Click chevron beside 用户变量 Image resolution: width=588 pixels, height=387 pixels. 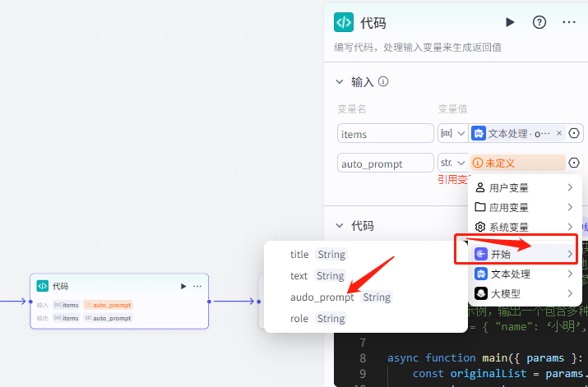(570, 187)
